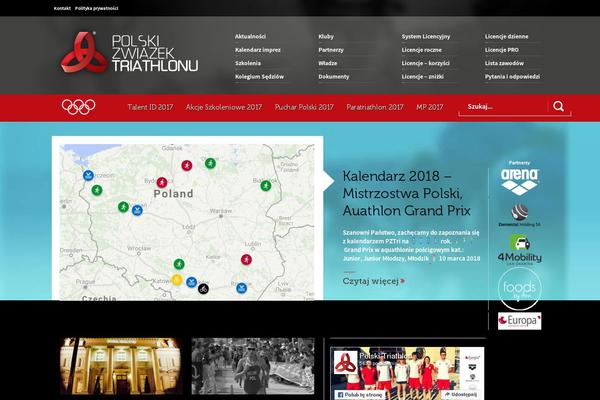Open the Aktualności menu item
Image resolution: width=600 pixels, height=400 pixels.
coord(250,36)
